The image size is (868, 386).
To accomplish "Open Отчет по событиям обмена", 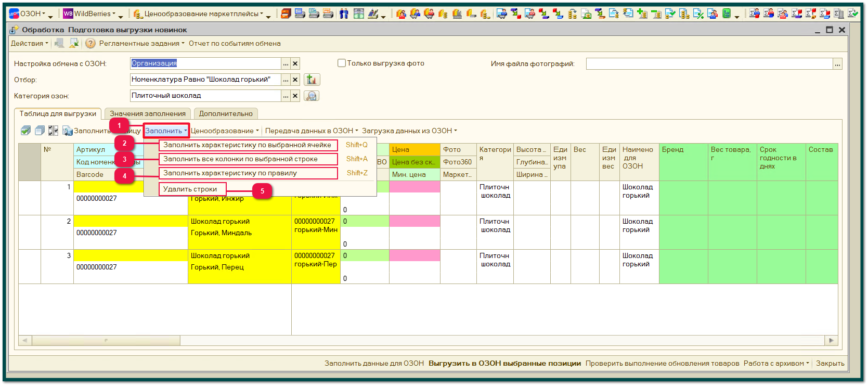I will (235, 44).
